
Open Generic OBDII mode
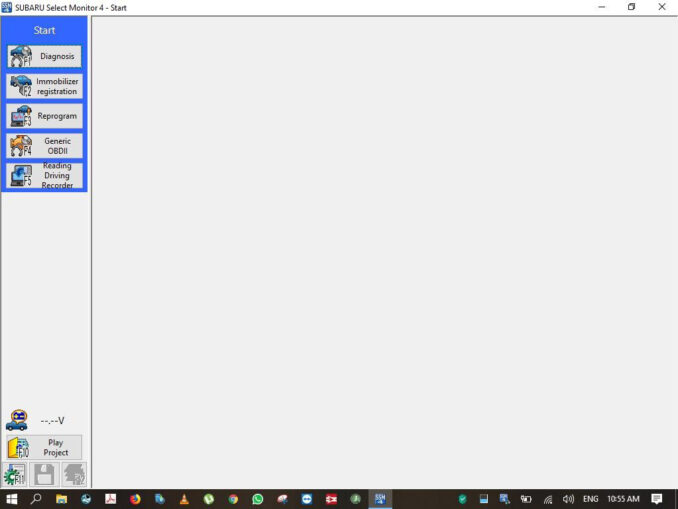pyautogui.click(x=45, y=146)
